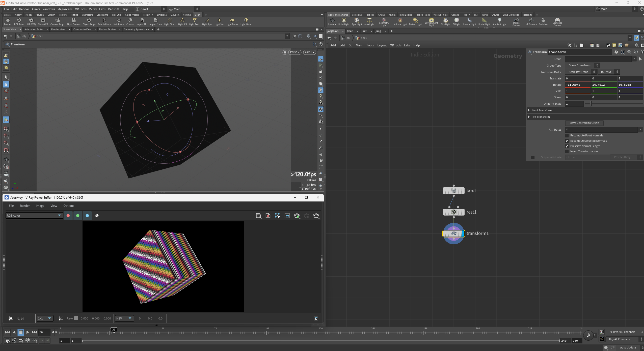Open the Light Lister tool
The width and height of the screenshot is (644, 351).
[246, 22]
